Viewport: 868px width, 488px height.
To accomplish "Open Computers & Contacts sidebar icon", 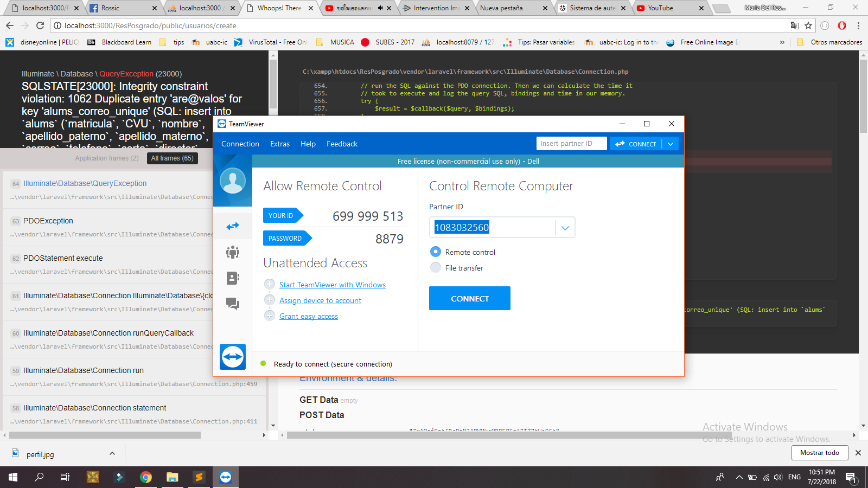I will [233, 278].
